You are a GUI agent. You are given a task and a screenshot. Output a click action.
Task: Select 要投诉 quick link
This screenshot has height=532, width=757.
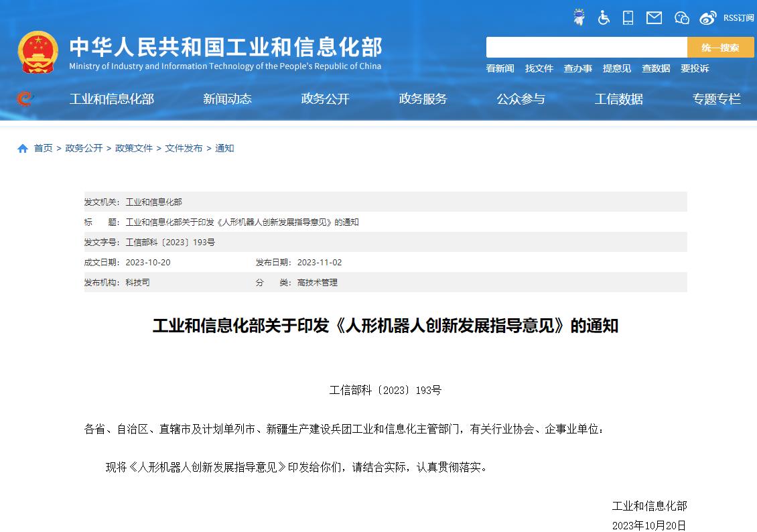click(x=695, y=68)
